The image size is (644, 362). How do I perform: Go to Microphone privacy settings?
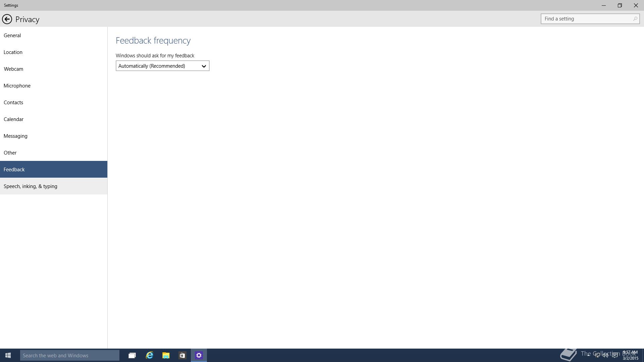pyautogui.click(x=17, y=86)
